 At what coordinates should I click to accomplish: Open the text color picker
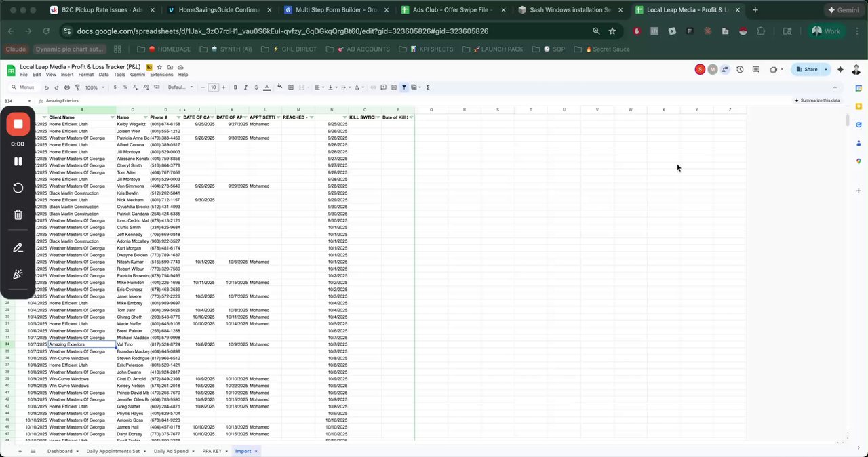point(267,87)
